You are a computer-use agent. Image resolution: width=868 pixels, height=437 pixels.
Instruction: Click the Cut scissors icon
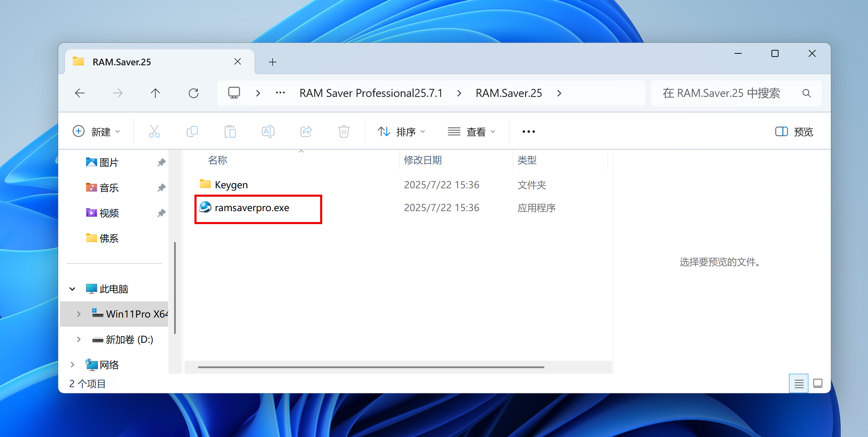click(x=154, y=132)
